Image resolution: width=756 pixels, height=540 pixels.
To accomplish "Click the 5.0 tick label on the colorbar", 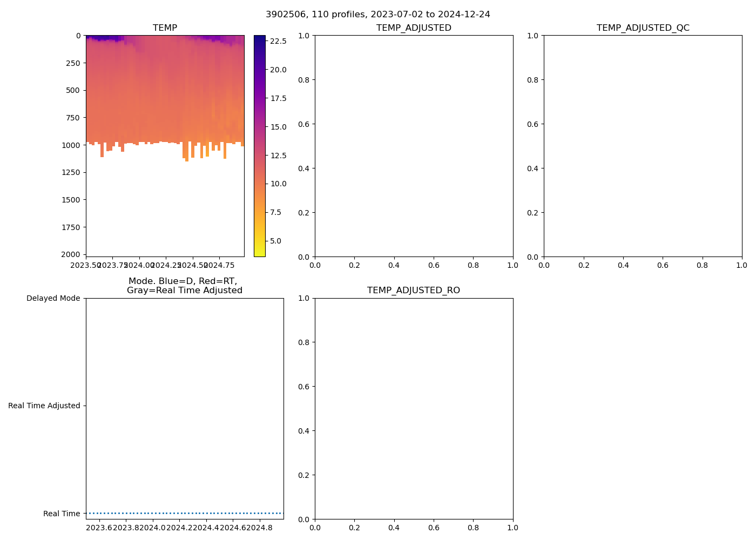I will (275, 241).
